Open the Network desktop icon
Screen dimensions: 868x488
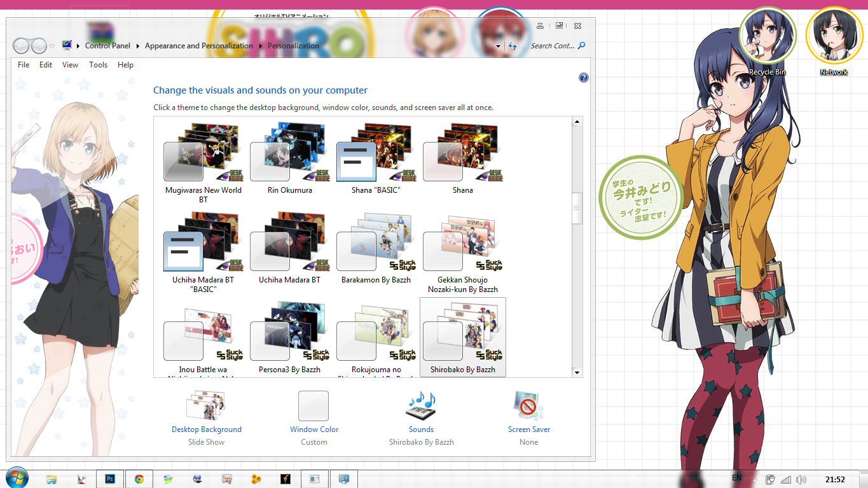coord(834,42)
